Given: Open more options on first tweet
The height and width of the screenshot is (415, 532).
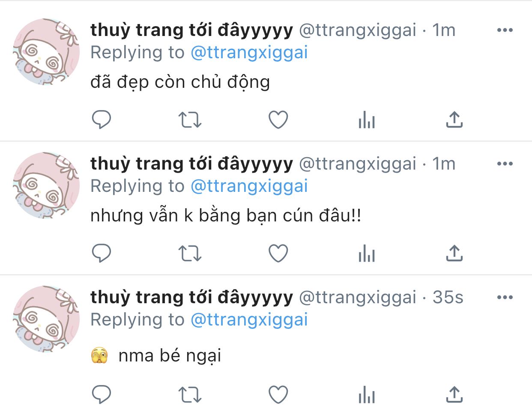Looking at the screenshot, I should coord(505,30).
